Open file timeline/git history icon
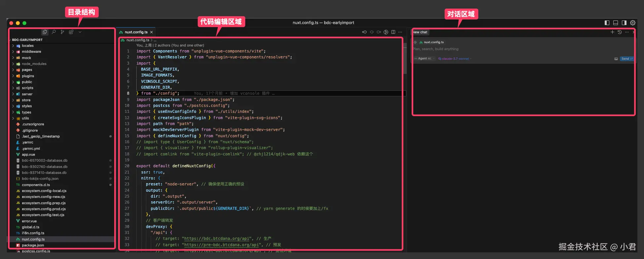Screen dimensions: 644x259 (x=386, y=32)
